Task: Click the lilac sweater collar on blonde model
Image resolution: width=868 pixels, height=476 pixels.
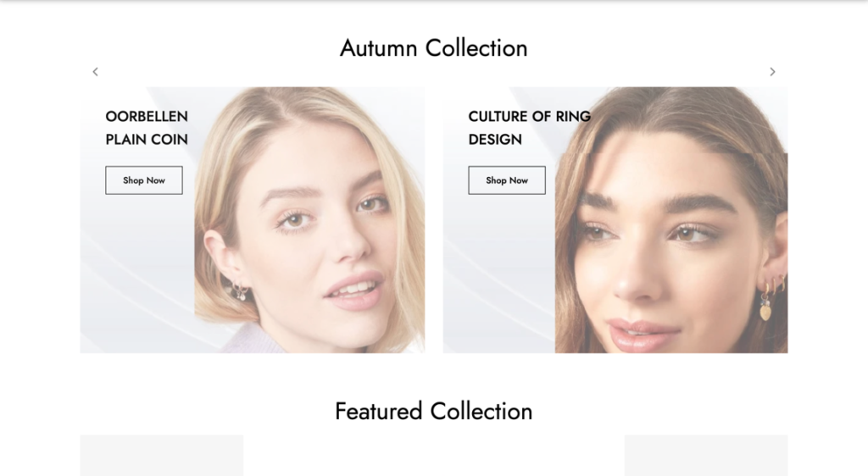Action: point(252,338)
